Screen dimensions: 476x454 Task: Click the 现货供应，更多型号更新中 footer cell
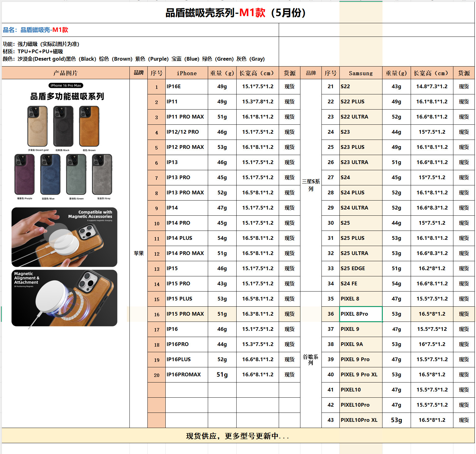238,436
